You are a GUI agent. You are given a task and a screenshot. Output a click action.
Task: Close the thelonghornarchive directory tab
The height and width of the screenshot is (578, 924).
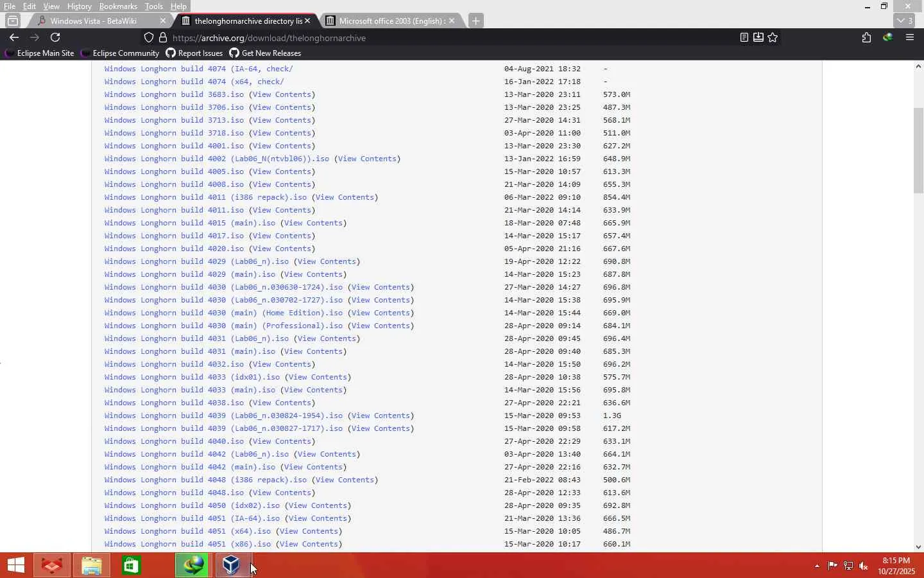(307, 21)
